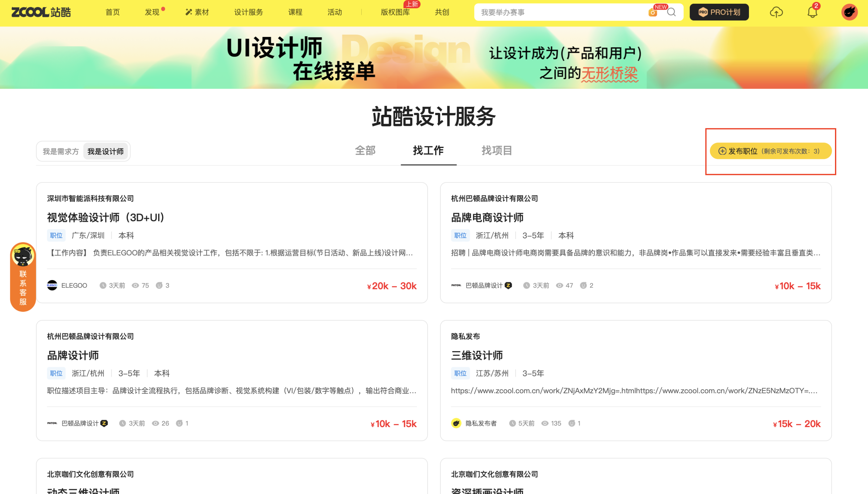Click the ¥15k – 20k salary
Viewport: 868px width, 494px height.
click(x=797, y=423)
